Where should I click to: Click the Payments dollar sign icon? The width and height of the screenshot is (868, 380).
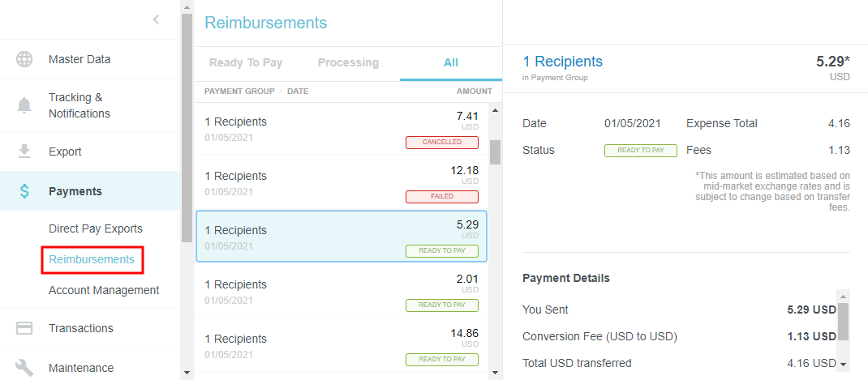click(25, 191)
